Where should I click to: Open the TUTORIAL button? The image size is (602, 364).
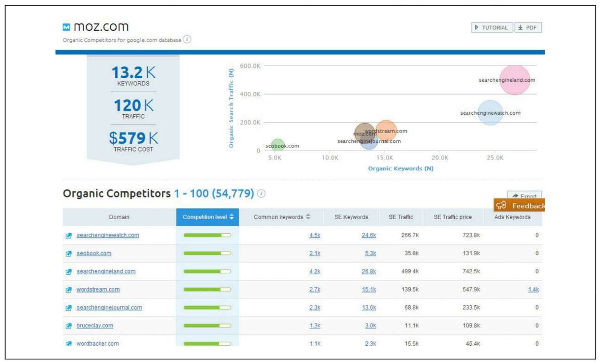coord(491,28)
